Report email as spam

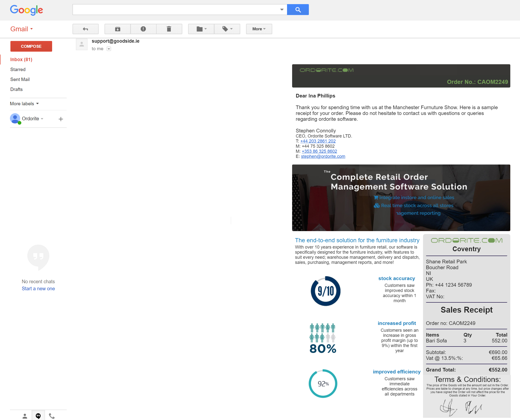tap(143, 29)
